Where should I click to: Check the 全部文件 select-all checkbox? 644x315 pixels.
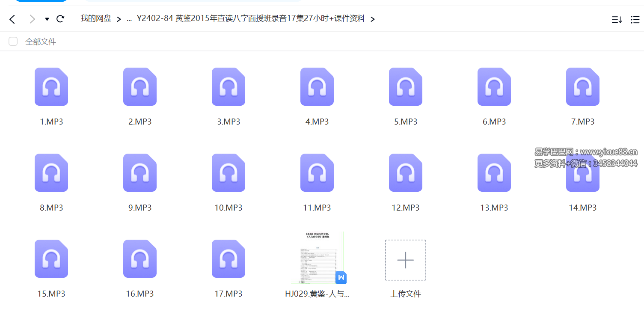(x=13, y=41)
